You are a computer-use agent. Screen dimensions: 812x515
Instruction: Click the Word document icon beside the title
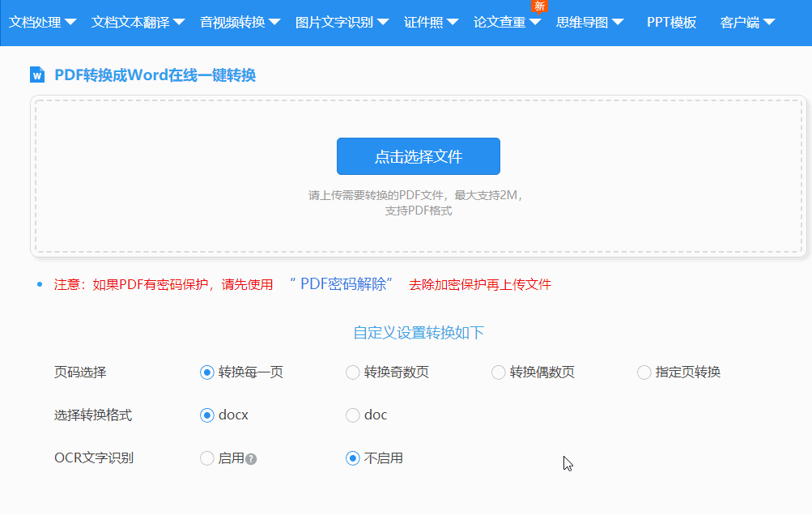[37, 74]
